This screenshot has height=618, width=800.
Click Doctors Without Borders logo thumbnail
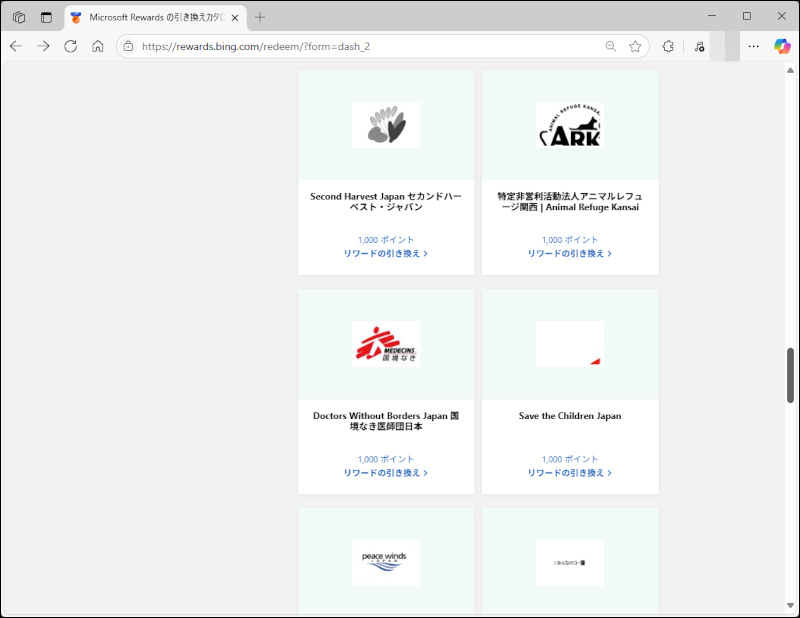click(386, 343)
